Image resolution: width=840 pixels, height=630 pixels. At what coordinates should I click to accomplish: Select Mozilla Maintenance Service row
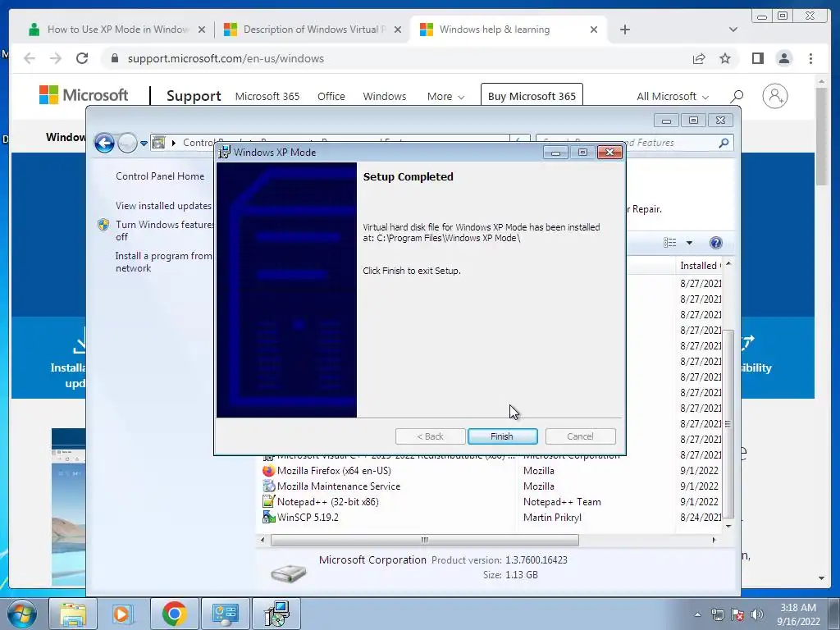point(491,486)
